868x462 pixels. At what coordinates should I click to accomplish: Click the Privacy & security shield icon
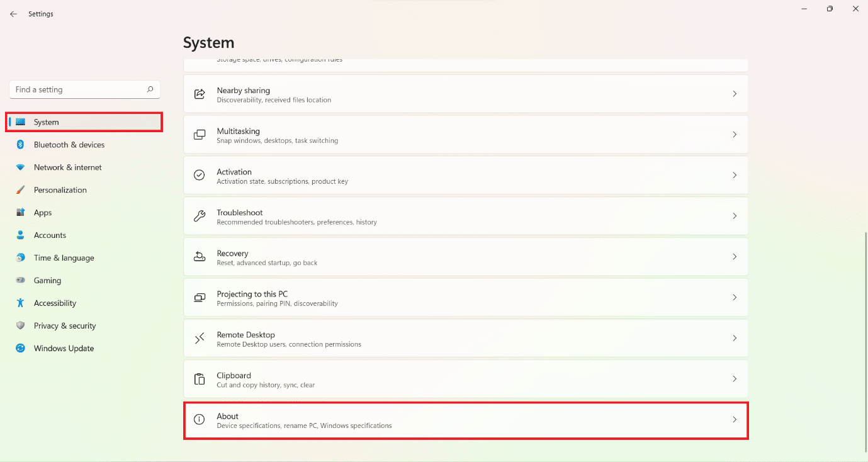20,326
